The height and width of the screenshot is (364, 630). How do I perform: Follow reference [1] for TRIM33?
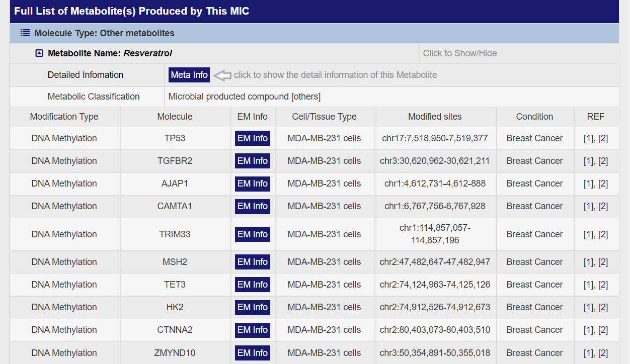tap(588, 234)
